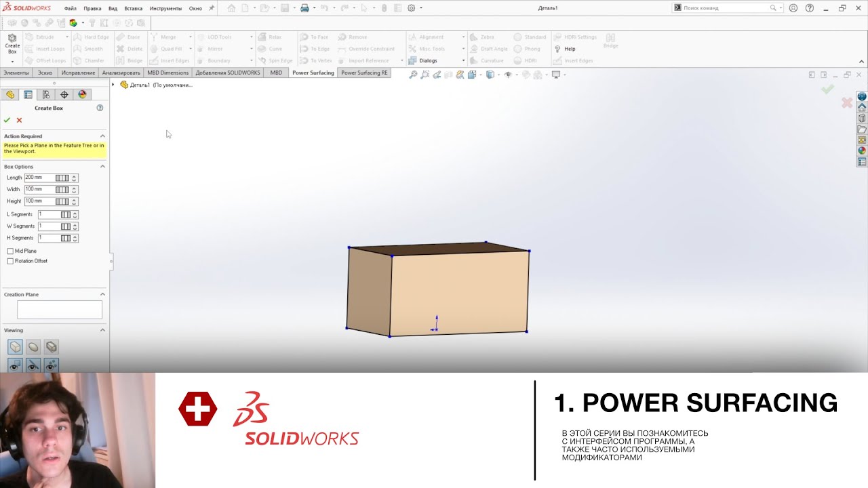Toggle second eye visibility button in Viewing
Screen dimensions: 868x488
coord(33,365)
